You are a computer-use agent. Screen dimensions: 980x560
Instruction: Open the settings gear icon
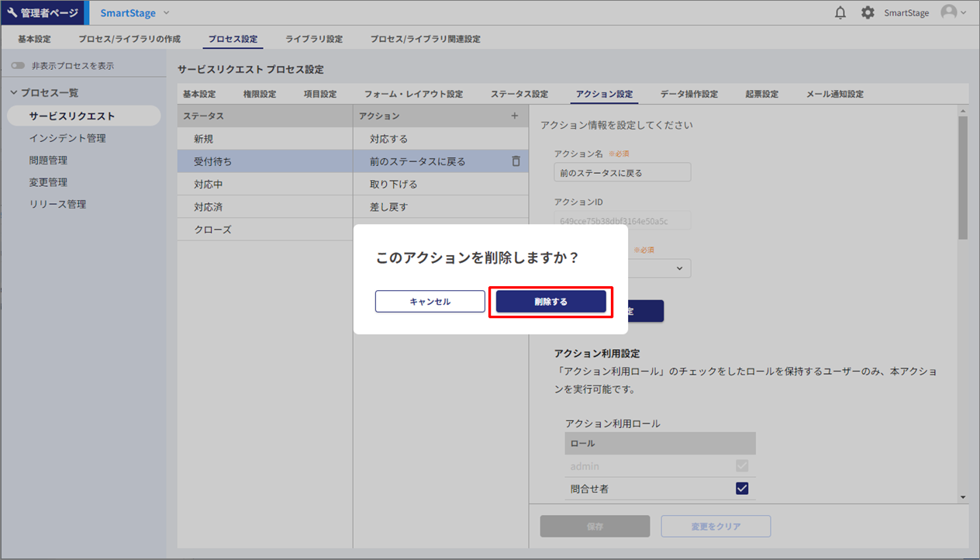[868, 13]
